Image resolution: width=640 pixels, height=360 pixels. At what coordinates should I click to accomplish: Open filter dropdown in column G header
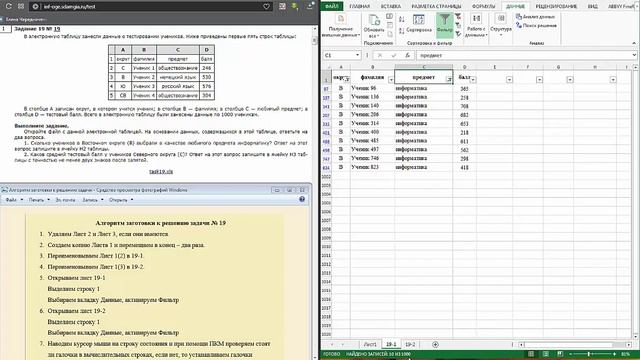570,80
